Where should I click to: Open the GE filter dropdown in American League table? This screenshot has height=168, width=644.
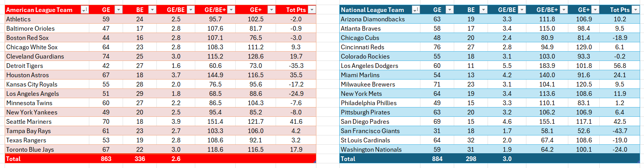[119, 10]
